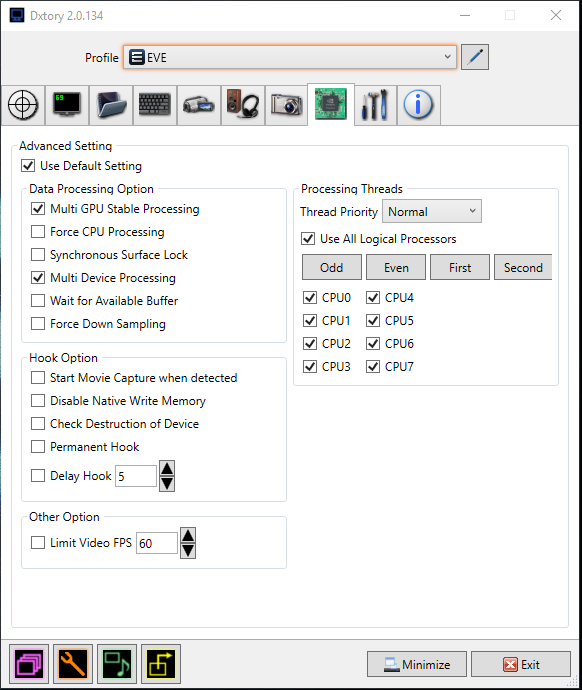Open the photo camera screenshot tab

coord(286,105)
